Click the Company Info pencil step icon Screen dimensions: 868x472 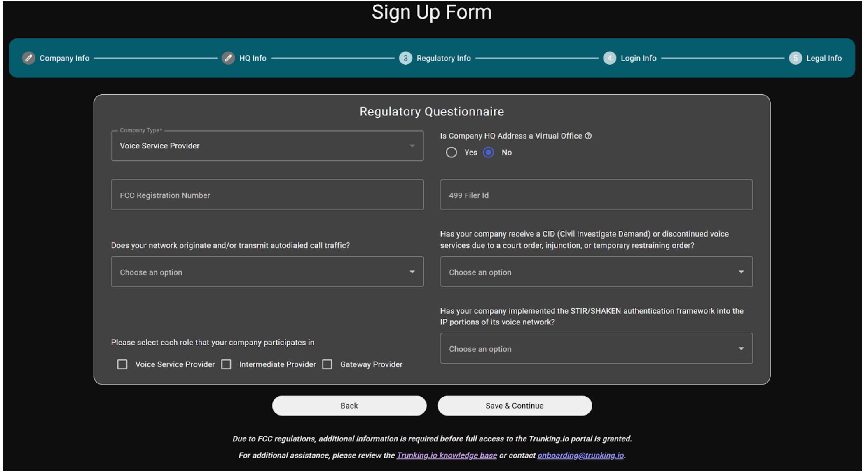pos(28,58)
